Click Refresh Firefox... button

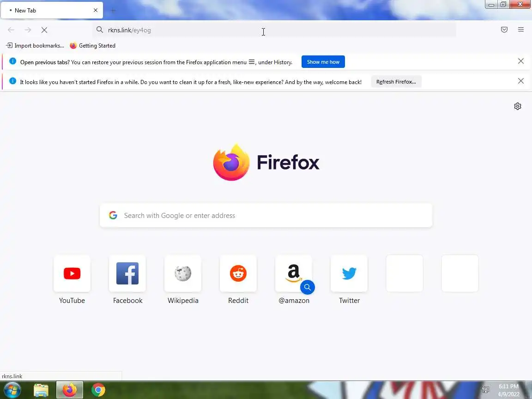[x=396, y=82]
